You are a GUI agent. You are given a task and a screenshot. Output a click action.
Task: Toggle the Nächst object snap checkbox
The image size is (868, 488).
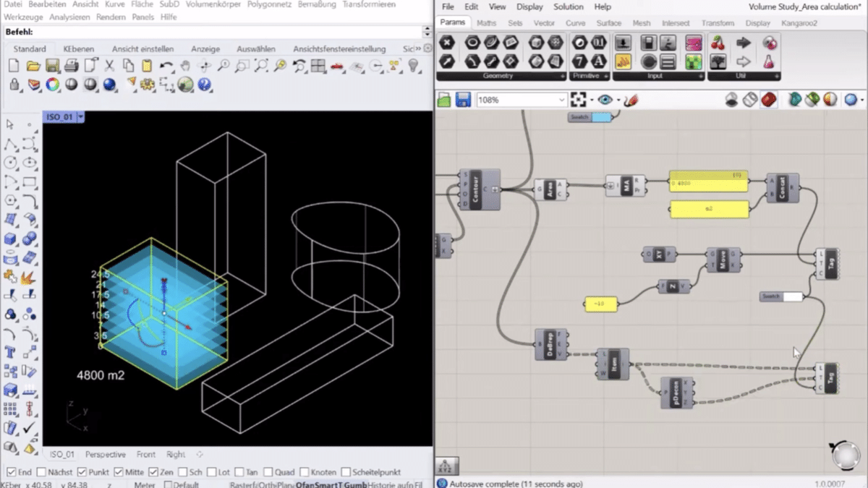coord(40,472)
